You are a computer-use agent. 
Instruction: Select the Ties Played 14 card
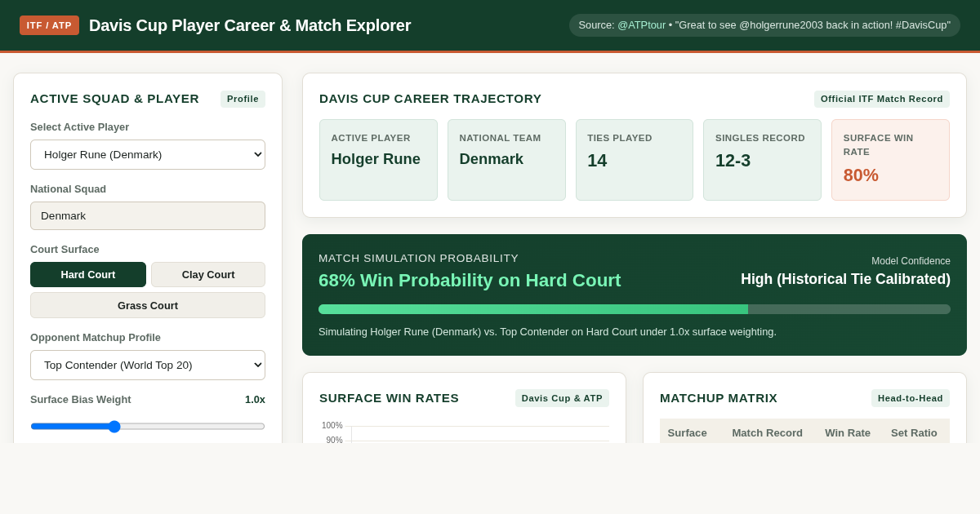coord(635,160)
